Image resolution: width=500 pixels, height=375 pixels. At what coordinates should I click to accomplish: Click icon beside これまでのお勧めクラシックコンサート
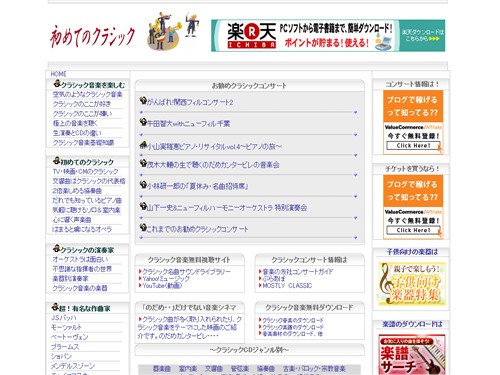[143, 228]
